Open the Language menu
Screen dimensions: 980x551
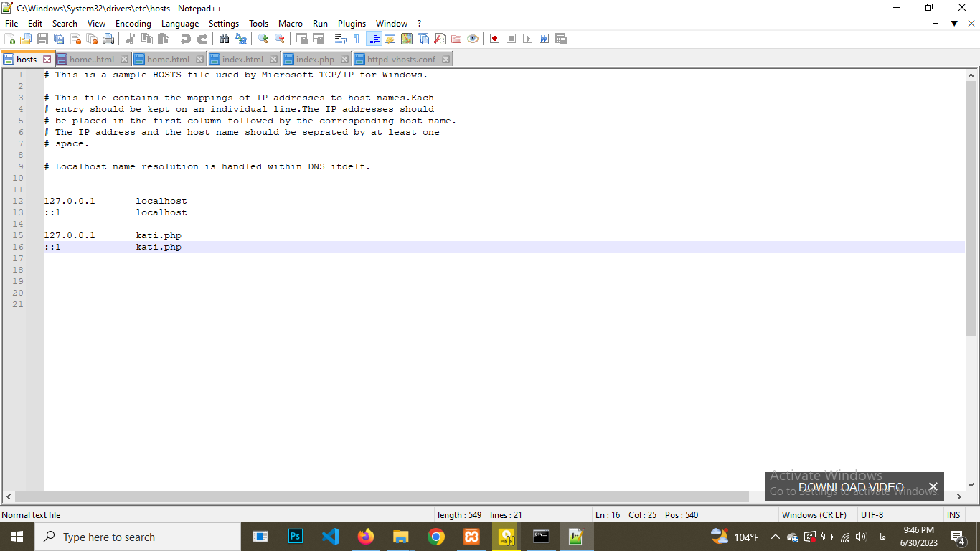coord(180,24)
